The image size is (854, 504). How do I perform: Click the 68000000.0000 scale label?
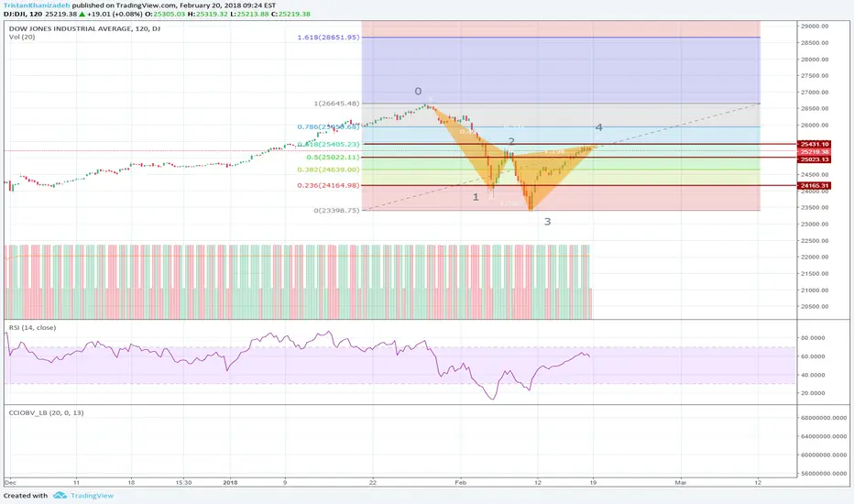pyautogui.click(x=824, y=418)
